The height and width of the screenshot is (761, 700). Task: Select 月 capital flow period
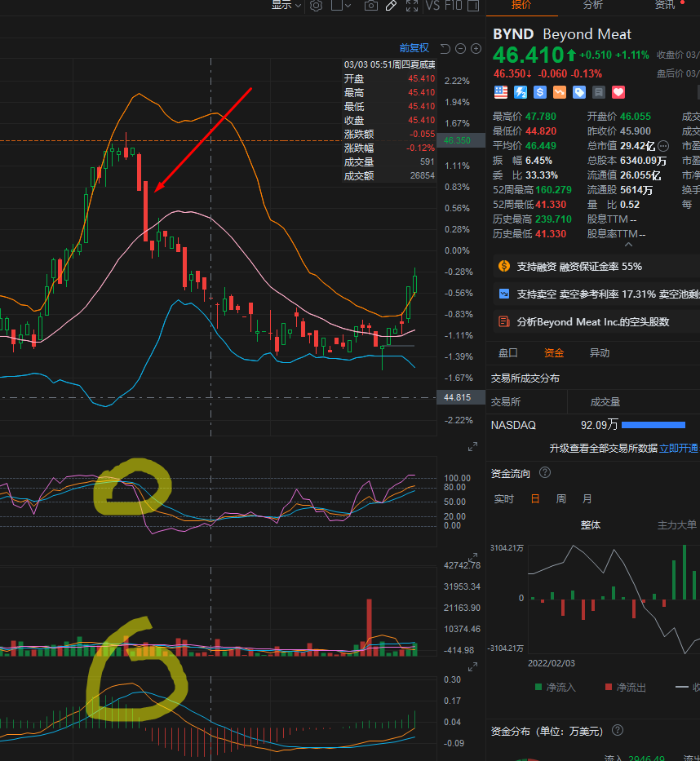pyautogui.click(x=587, y=499)
